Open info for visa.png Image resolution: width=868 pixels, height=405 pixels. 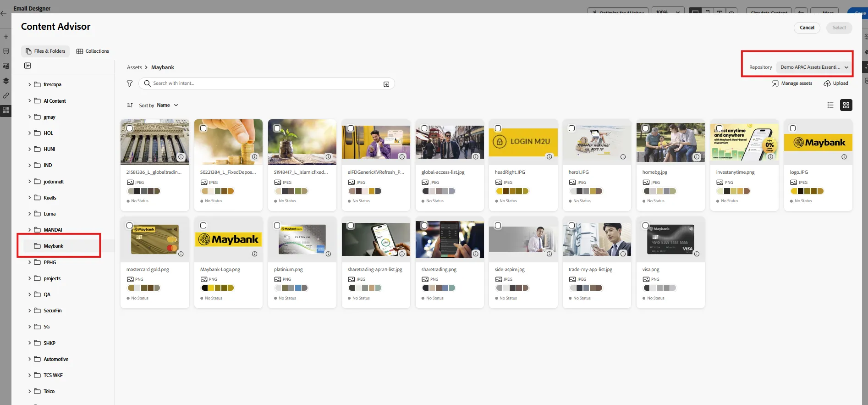tap(697, 254)
